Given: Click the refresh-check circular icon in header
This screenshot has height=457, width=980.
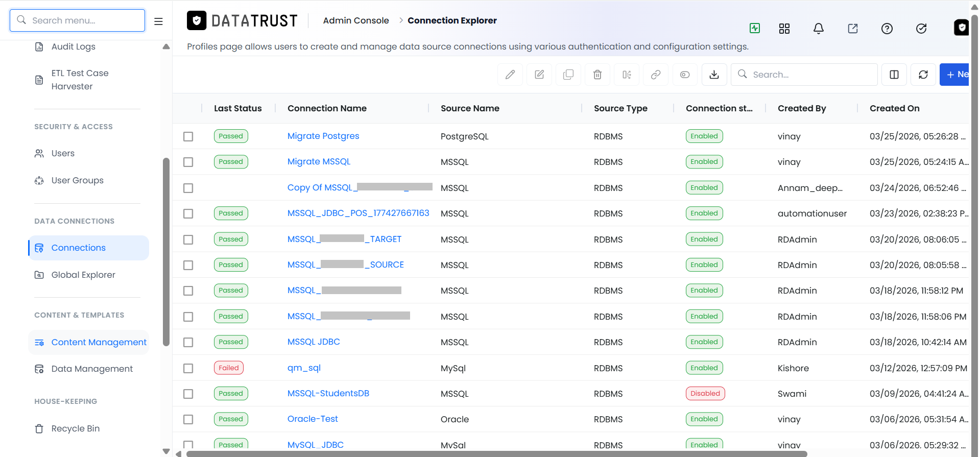Looking at the screenshot, I should click(x=921, y=29).
